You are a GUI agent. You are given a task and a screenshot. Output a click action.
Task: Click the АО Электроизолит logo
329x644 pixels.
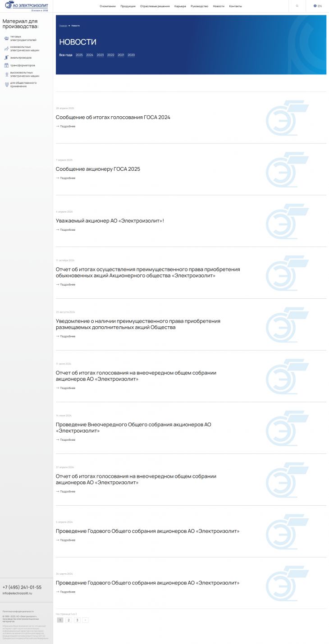tap(27, 6)
